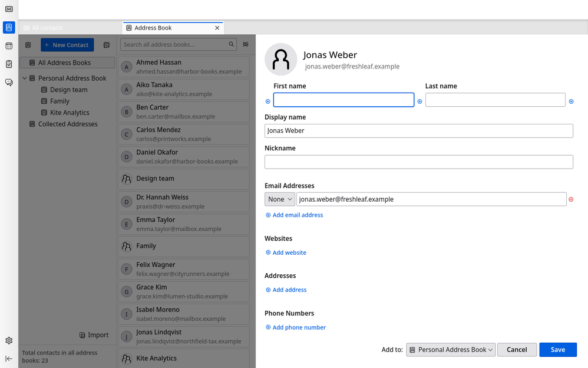Focus the Nickname field
This screenshot has height=368, width=588.
(x=418, y=162)
